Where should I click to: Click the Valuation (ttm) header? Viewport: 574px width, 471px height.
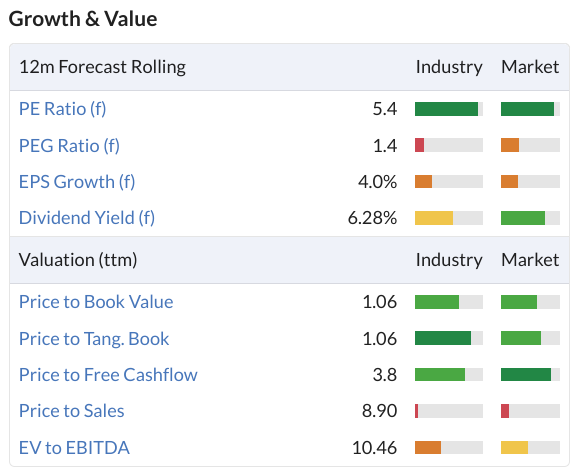click(x=78, y=260)
